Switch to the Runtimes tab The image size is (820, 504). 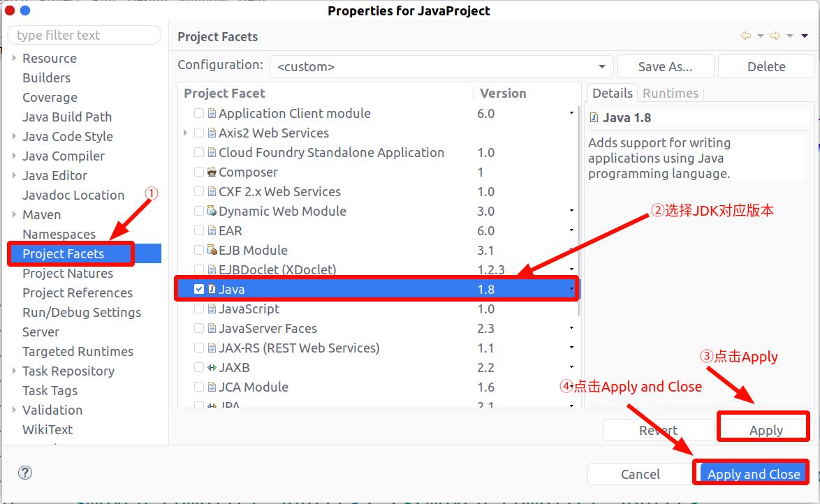click(670, 94)
